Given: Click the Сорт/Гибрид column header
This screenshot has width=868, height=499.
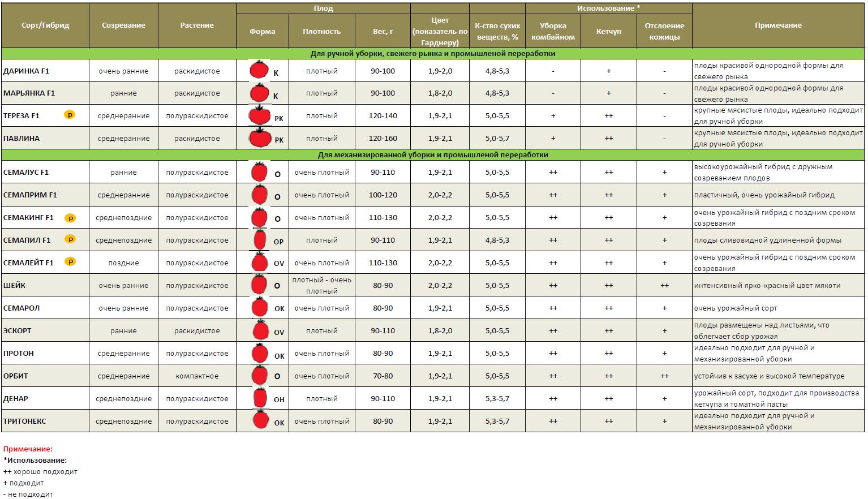Looking at the screenshot, I should click(45, 25).
